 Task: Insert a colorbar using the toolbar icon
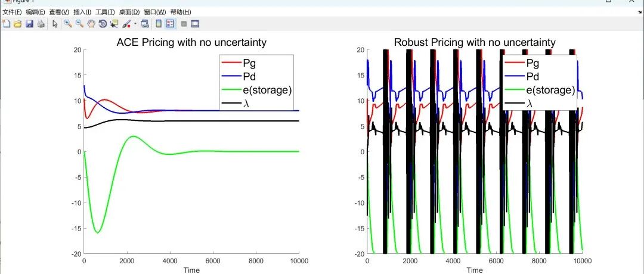(x=159, y=24)
